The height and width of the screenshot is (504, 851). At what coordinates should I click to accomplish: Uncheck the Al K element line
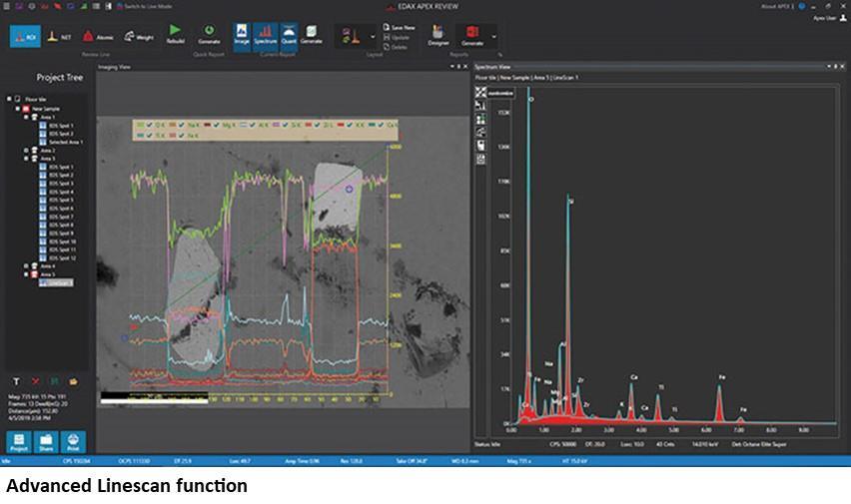click(252, 125)
